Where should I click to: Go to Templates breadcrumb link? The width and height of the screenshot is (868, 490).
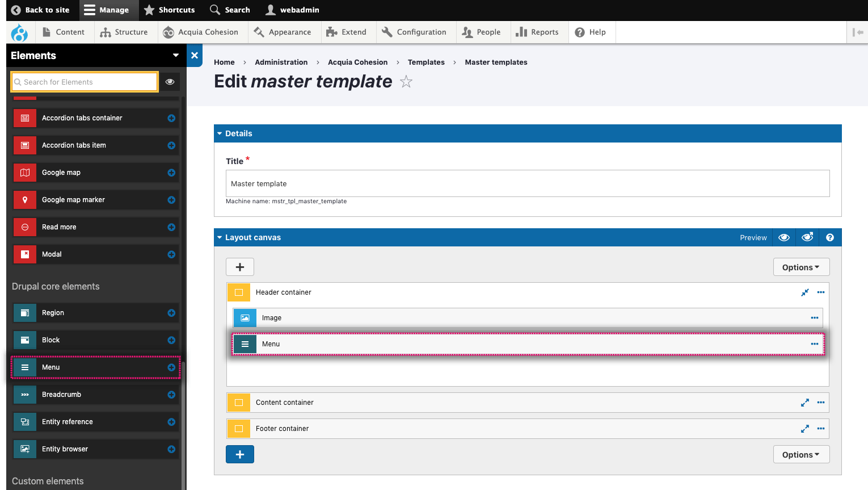coord(426,62)
